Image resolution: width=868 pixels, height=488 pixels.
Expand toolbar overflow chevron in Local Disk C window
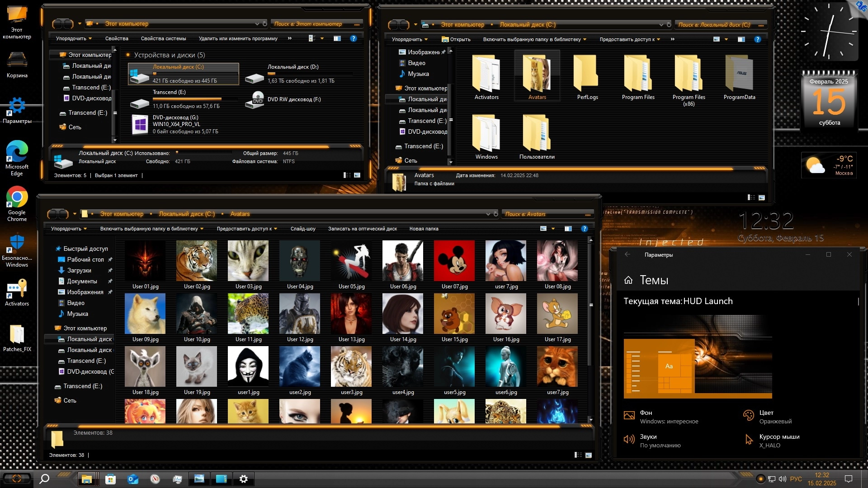[x=673, y=39]
